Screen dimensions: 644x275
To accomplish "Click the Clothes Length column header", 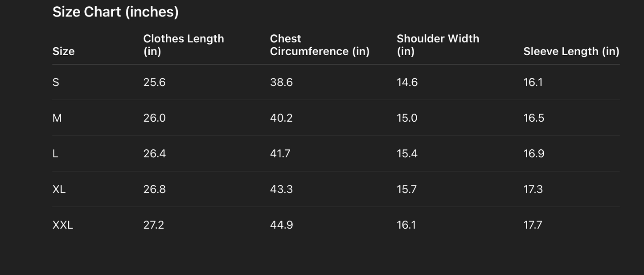I will tap(183, 45).
